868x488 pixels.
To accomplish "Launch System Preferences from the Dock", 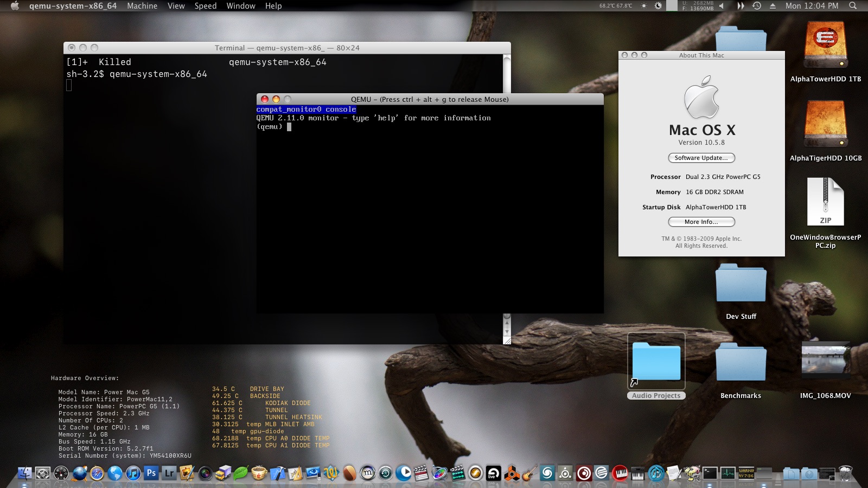I will pos(43,473).
